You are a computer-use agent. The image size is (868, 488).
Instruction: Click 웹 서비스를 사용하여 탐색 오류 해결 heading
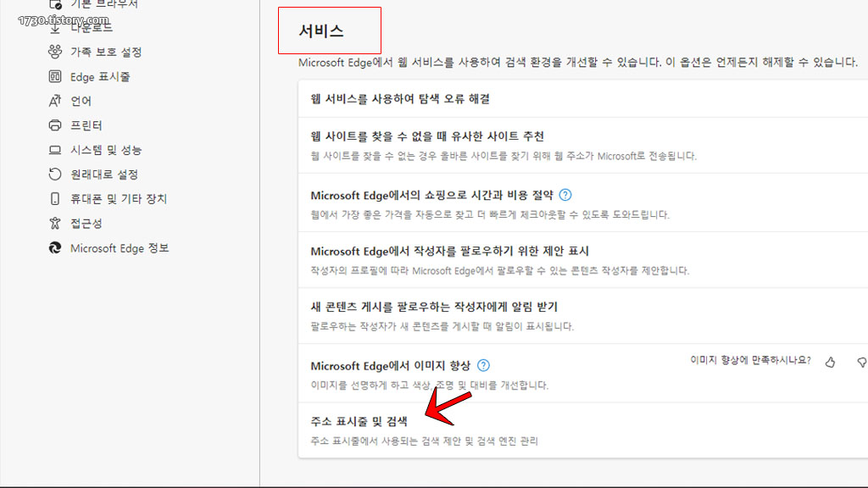click(x=400, y=99)
